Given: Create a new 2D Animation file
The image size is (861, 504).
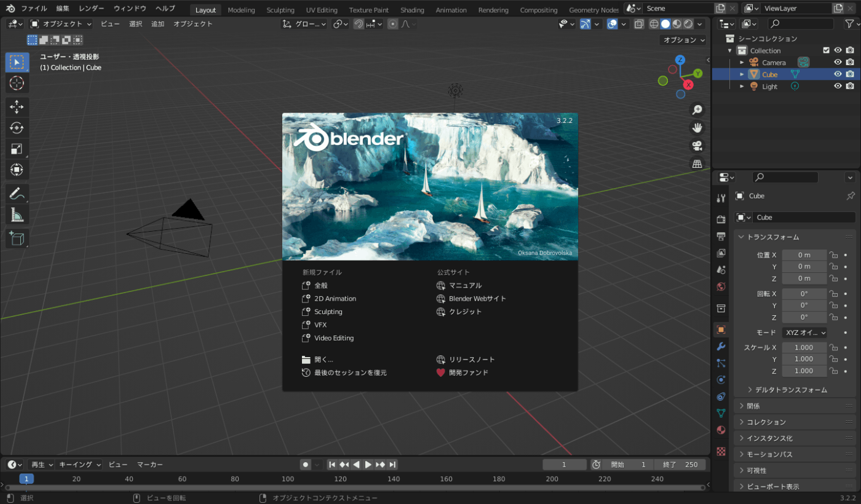Looking at the screenshot, I should click(x=329, y=299).
